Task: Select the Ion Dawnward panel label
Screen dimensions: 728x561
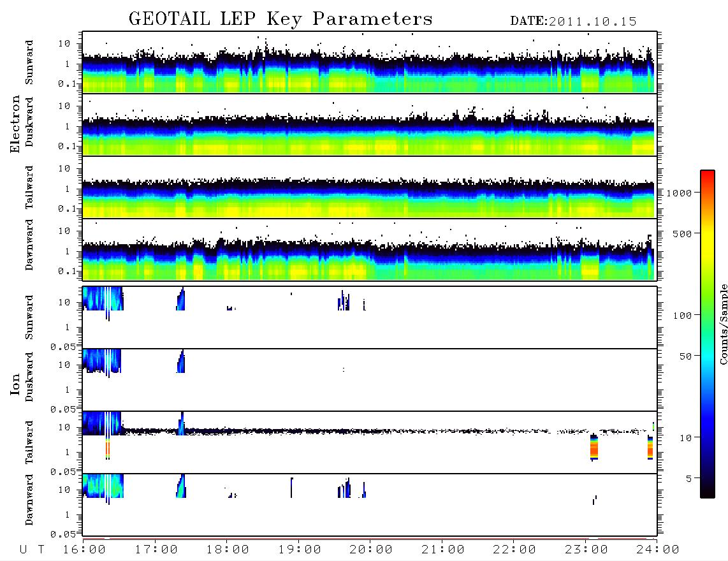Action: coord(29,500)
